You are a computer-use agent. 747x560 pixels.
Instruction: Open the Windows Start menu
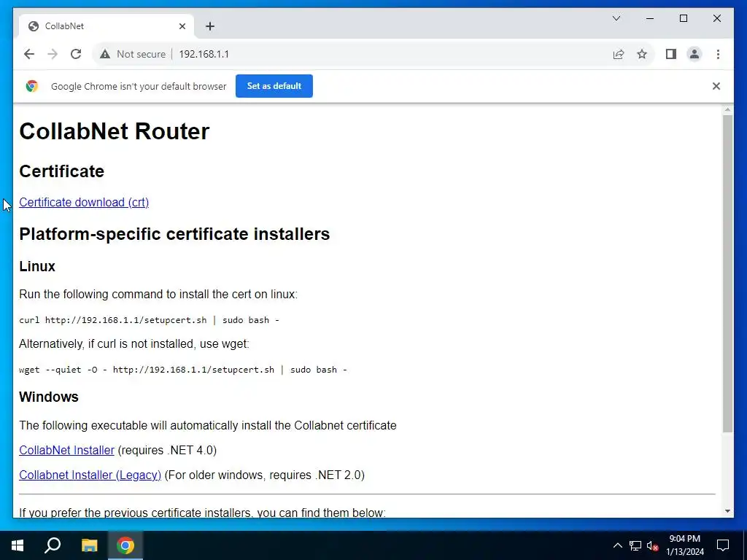[x=18, y=545]
